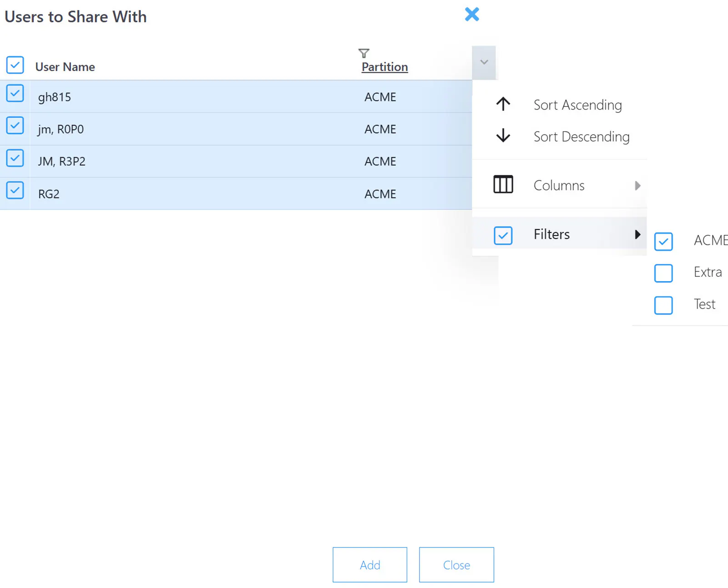Click the ACME partition cell for RG2

pos(380,194)
